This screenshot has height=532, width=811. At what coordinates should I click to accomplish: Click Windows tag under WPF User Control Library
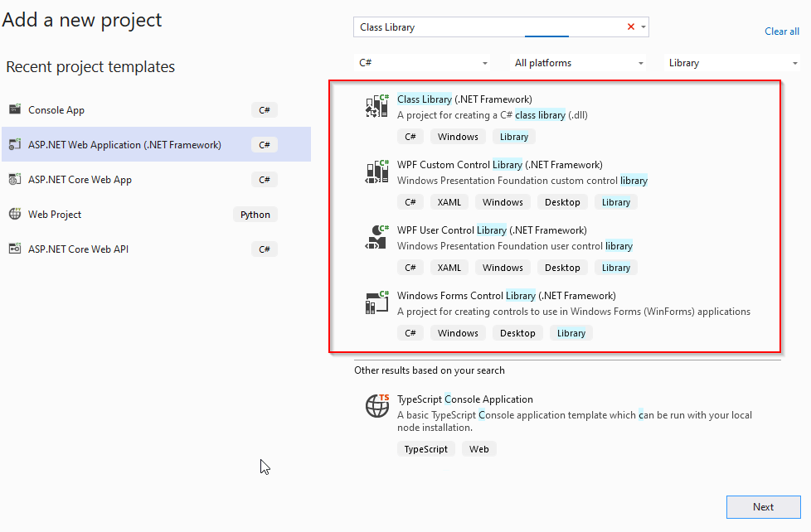click(x=503, y=268)
